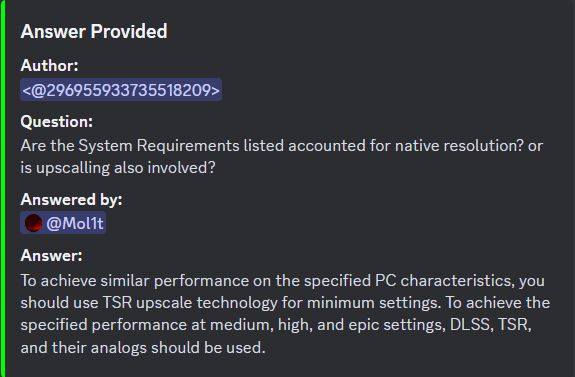Open the @Mol1t user mention

[x=63, y=223]
